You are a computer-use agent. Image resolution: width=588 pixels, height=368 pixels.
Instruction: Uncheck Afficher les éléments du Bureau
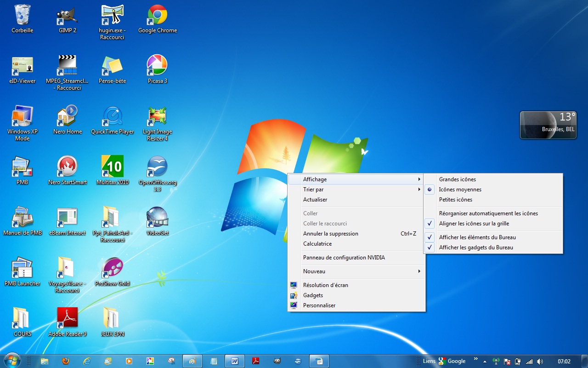point(493,237)
